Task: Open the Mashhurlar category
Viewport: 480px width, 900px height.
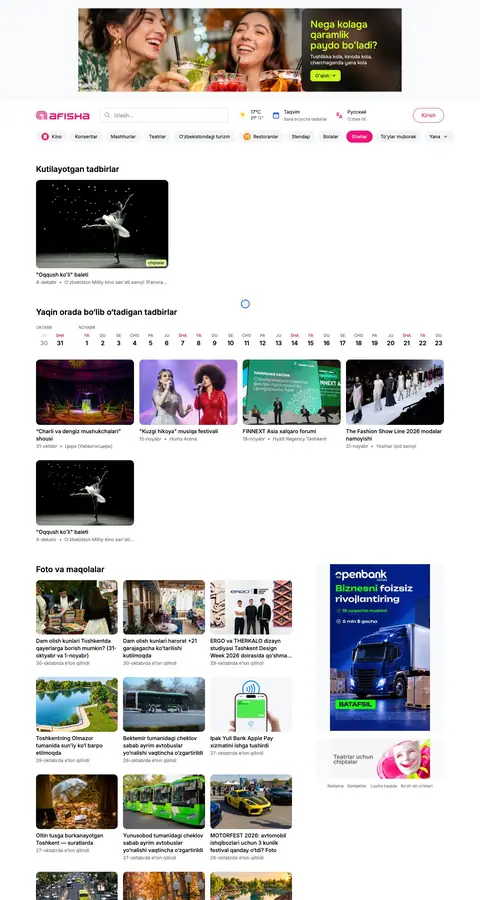Action: tap(123, 137)
